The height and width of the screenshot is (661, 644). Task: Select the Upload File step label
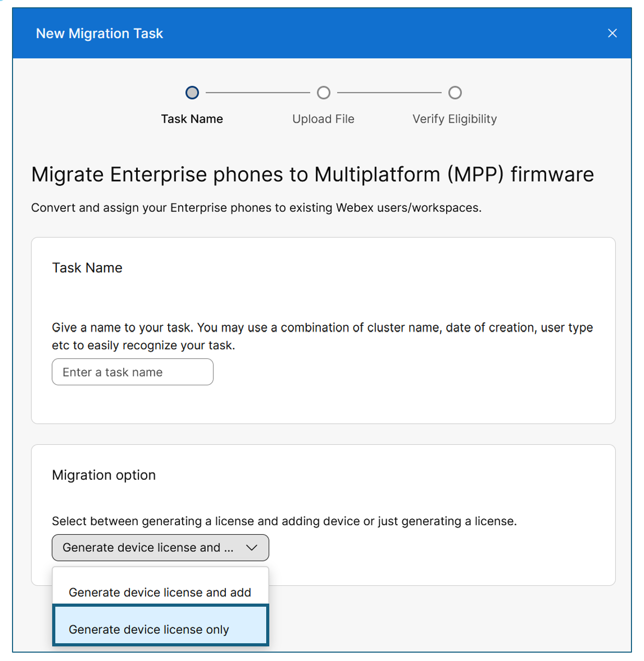(x=324, y=119)
